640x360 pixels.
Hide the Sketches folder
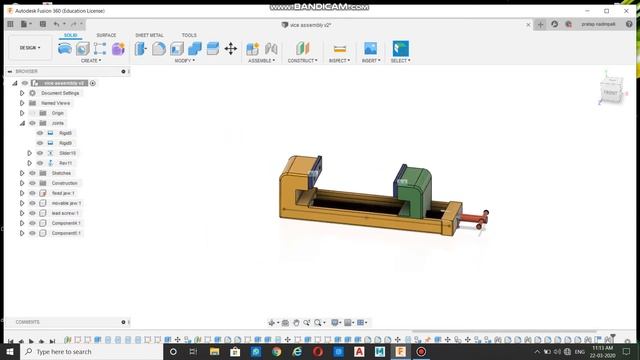(x=32, y=173)
